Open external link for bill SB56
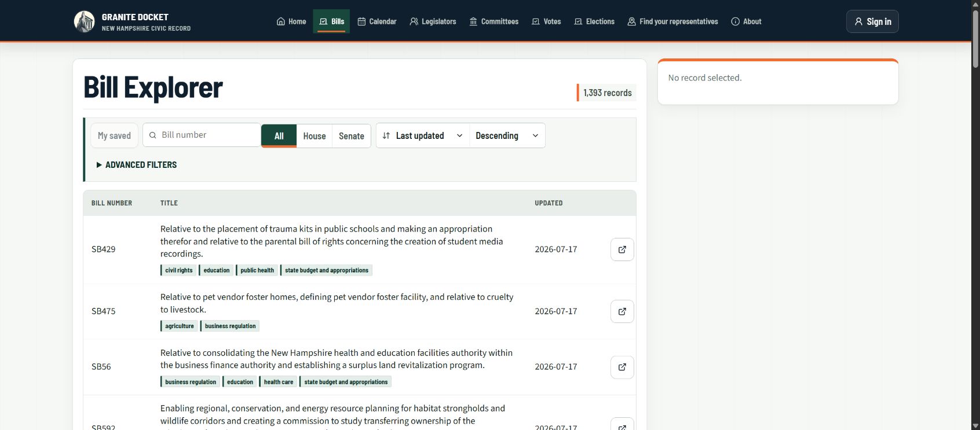Image resolution: width=980 pixels, height=430 pixels. tap(622, 367)
